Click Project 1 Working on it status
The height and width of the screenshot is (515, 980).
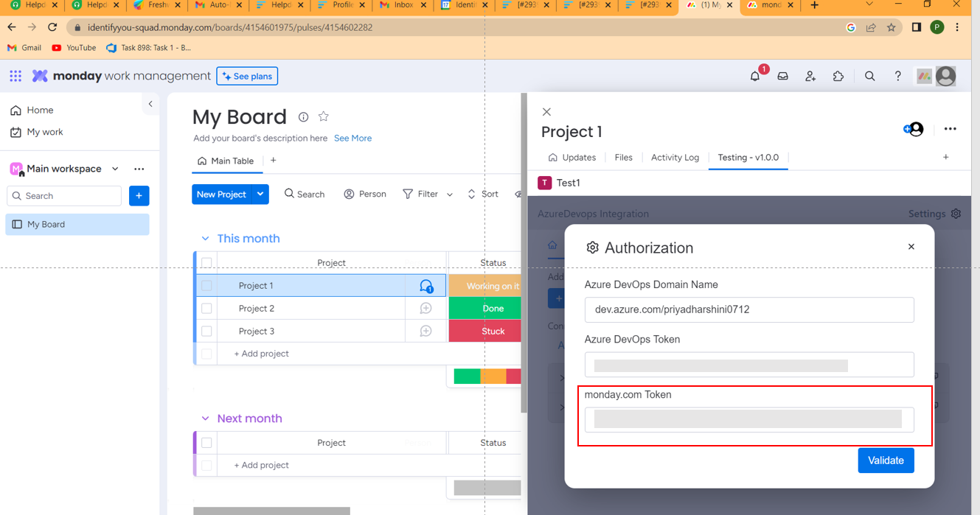pyautogui.click(x=485, y=286)
